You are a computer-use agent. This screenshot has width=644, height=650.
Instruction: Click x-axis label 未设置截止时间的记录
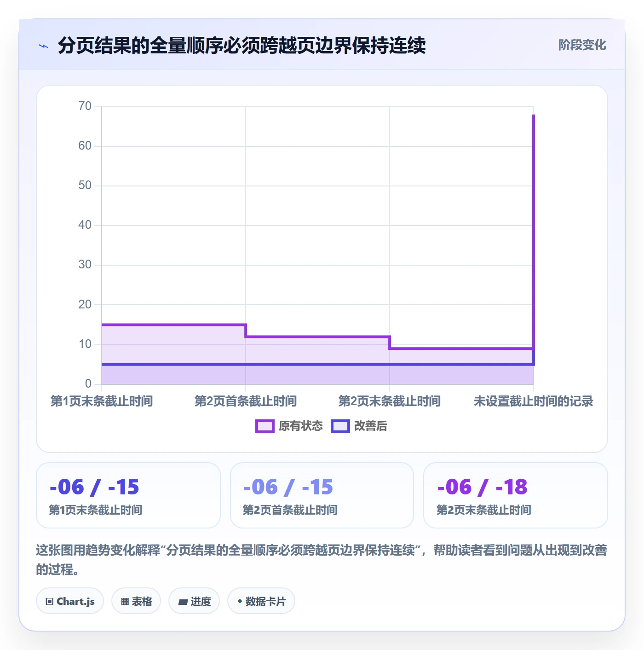pos(534,401)
